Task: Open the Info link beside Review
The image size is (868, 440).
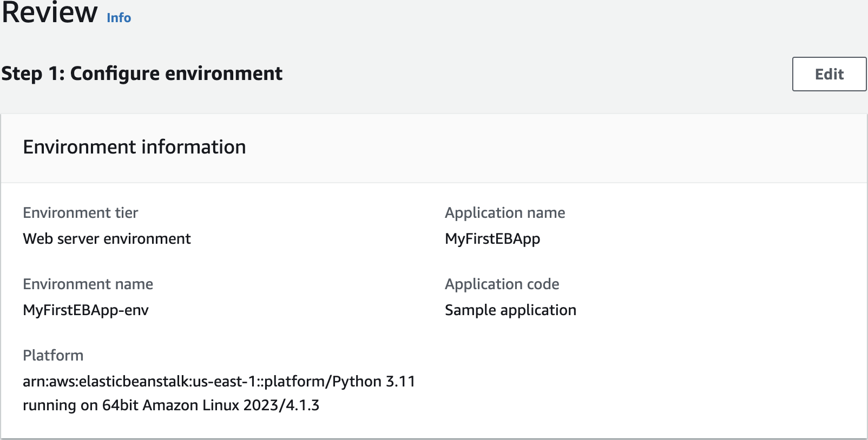Action: pos(119,18)
